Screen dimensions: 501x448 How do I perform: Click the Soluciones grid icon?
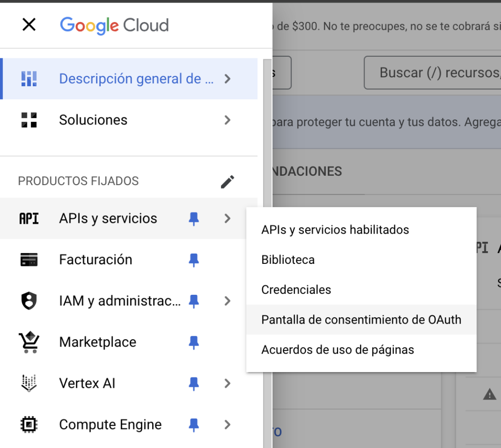tap(29, 120)
